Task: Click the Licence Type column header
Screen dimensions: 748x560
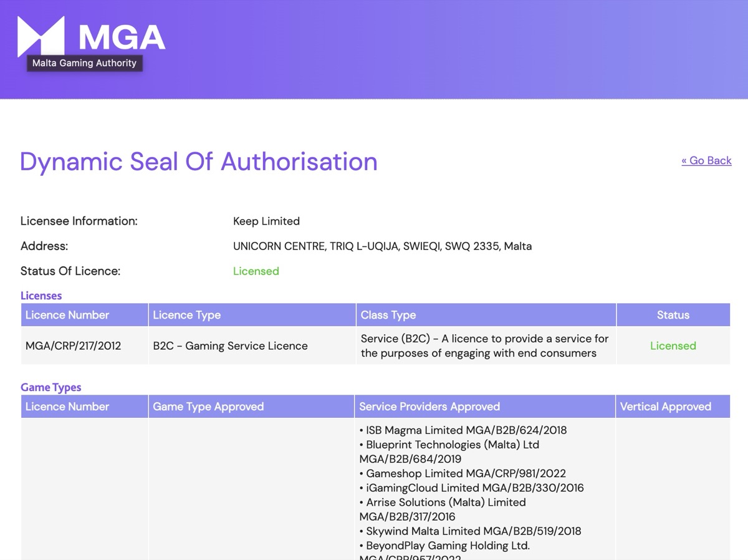Action: [x=186, y=315]
